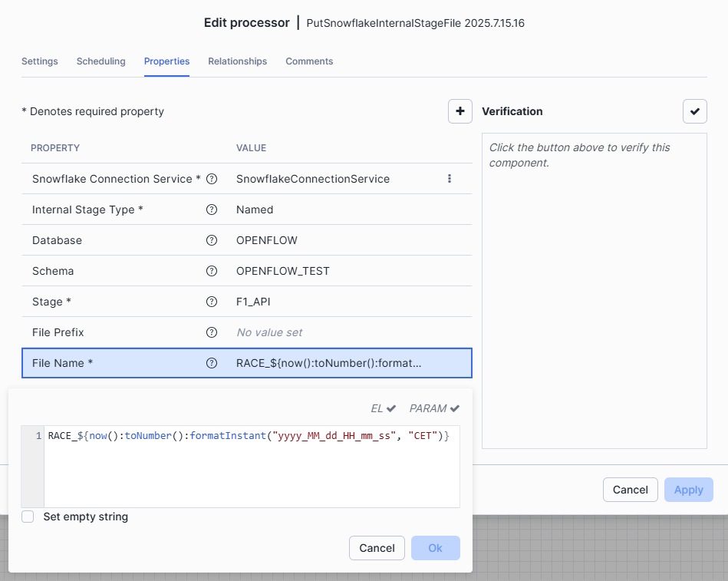
Task: Run verification with the checkmark icon
Action: pos(695,111)
